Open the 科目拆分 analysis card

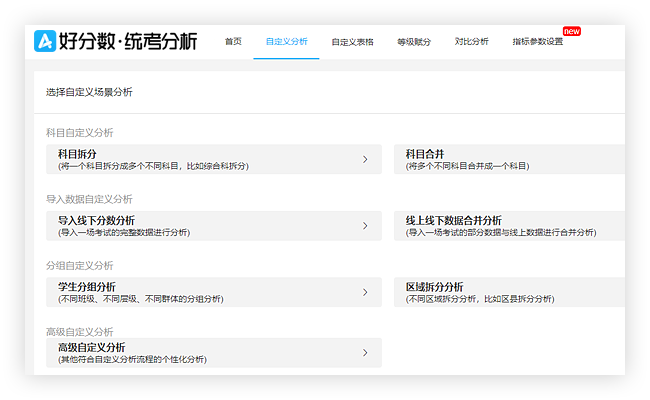tap(200, 159)
